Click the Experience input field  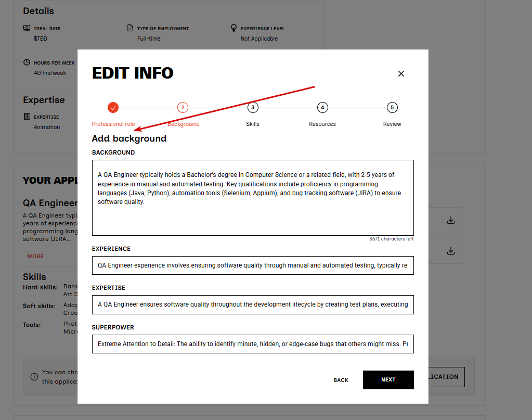pyautogui.click(x=253, y=265)
